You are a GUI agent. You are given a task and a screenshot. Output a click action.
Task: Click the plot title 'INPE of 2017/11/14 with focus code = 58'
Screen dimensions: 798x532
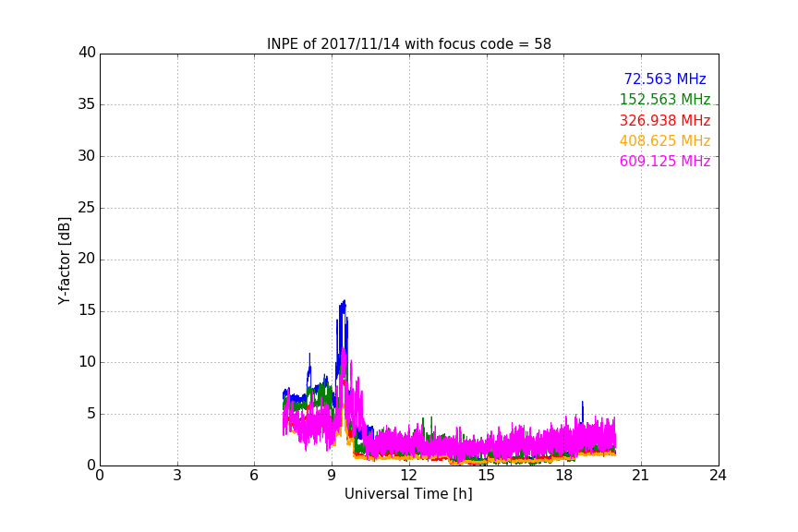pos(408,44)
